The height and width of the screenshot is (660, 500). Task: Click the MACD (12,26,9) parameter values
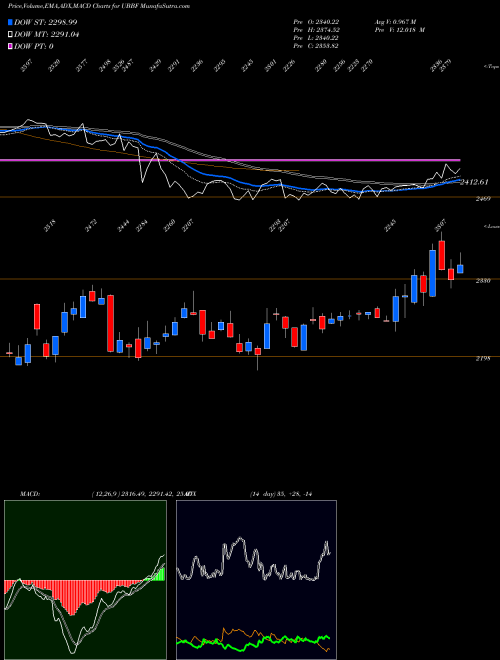139,494
